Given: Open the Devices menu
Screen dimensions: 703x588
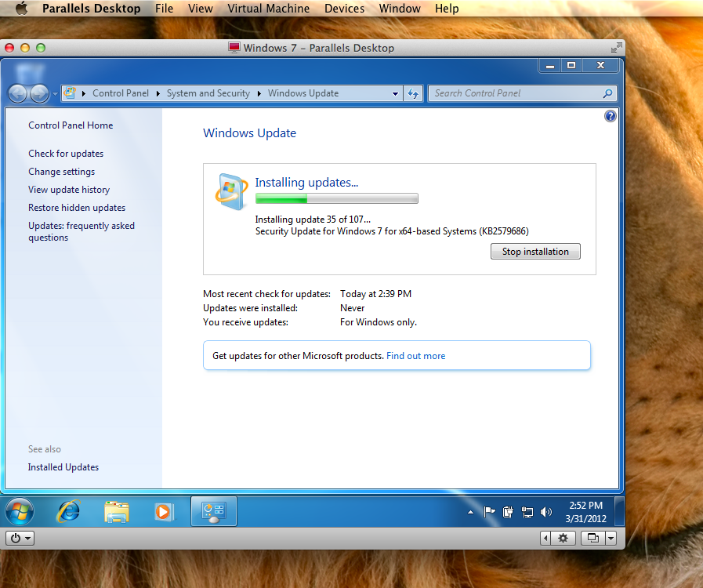Looking at the screenshot, I should 344,9.
